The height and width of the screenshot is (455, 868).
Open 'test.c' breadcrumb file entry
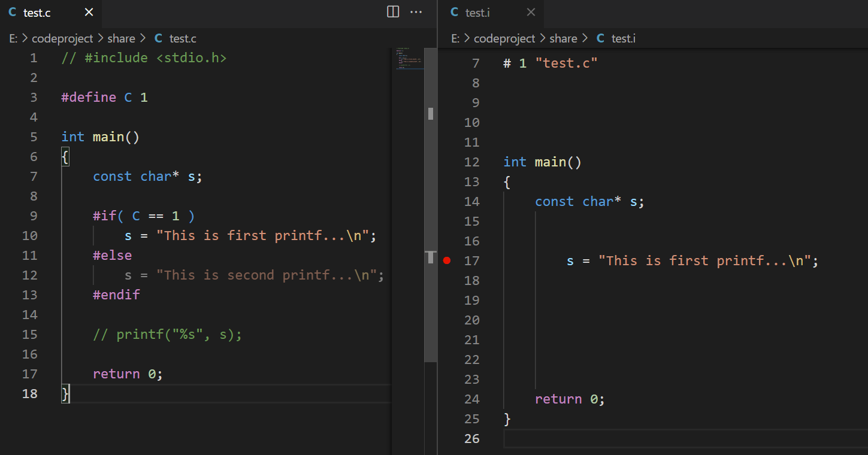click(183, 38)
